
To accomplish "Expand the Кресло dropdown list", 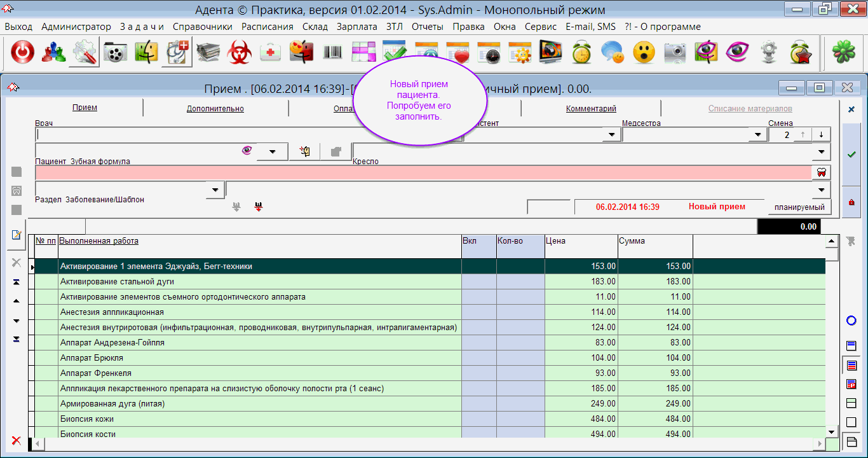I will (822, 152).
